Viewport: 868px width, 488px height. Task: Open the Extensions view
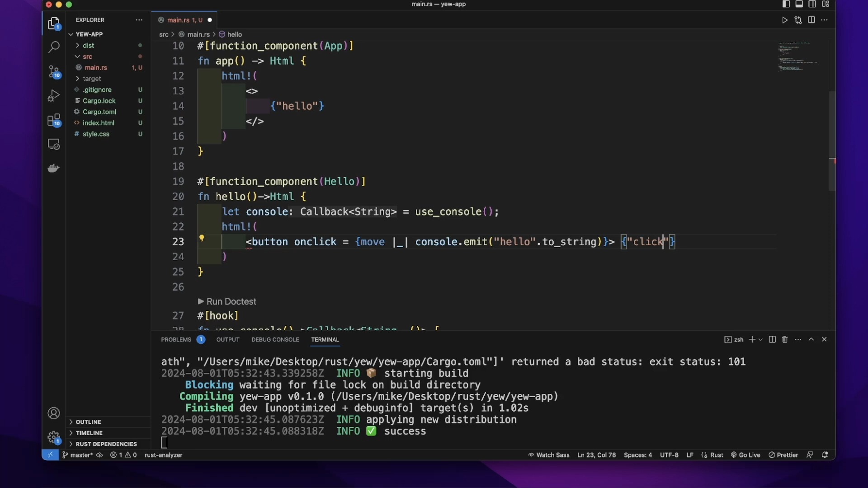pos(54,120)
